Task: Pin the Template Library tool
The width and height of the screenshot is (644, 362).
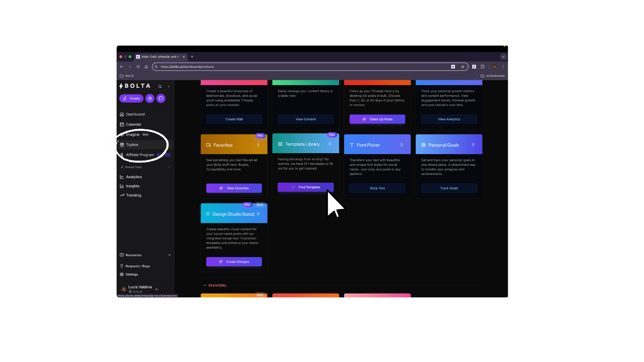Action: [x=330, y=144]
